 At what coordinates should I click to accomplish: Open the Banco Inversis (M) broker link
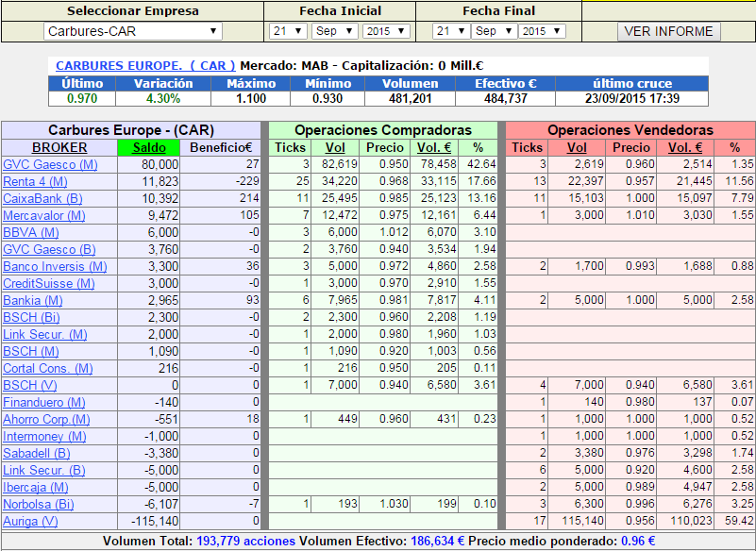(x=55, y=267)
